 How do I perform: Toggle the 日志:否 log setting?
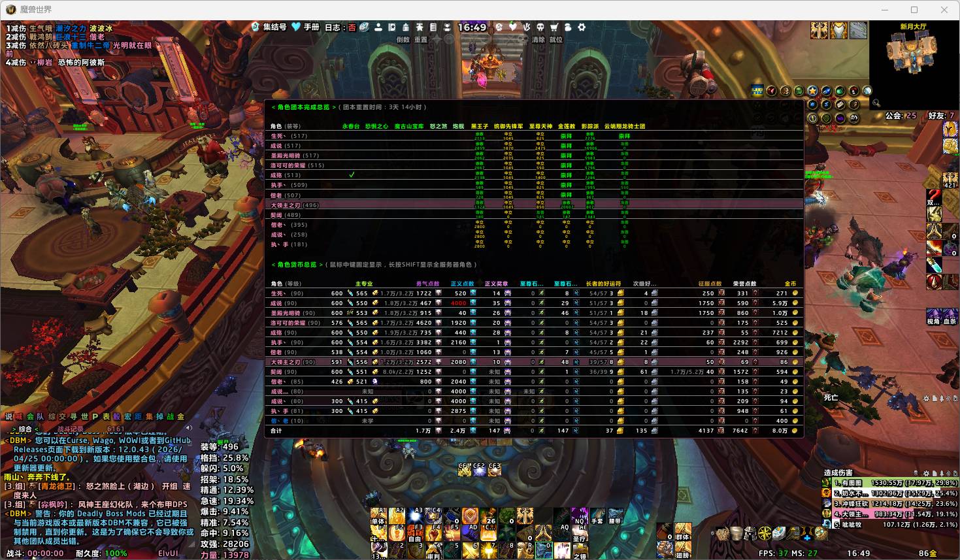pyautogui.click(x=340, y=27)
